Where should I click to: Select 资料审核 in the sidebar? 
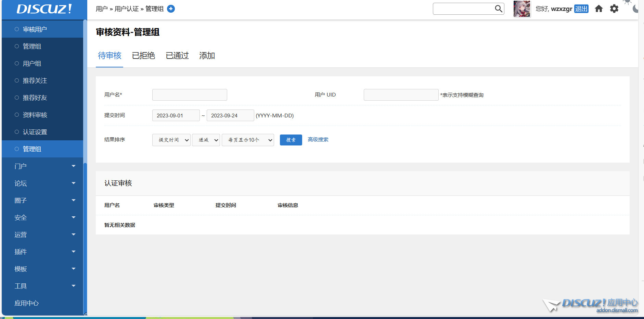tap(35, 115)
